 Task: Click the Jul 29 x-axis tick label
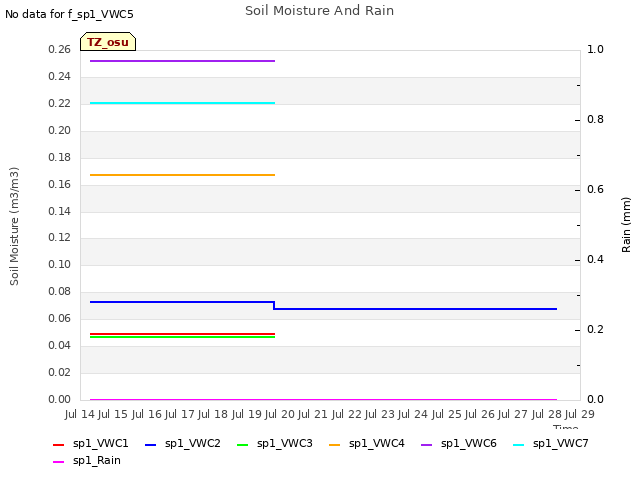click(x=580, y=414)
